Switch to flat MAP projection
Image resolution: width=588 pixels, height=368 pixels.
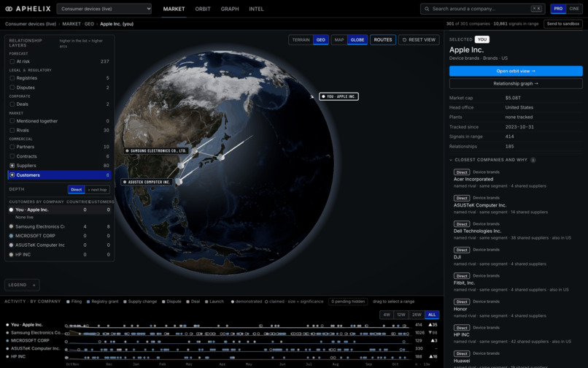[339, 40]
